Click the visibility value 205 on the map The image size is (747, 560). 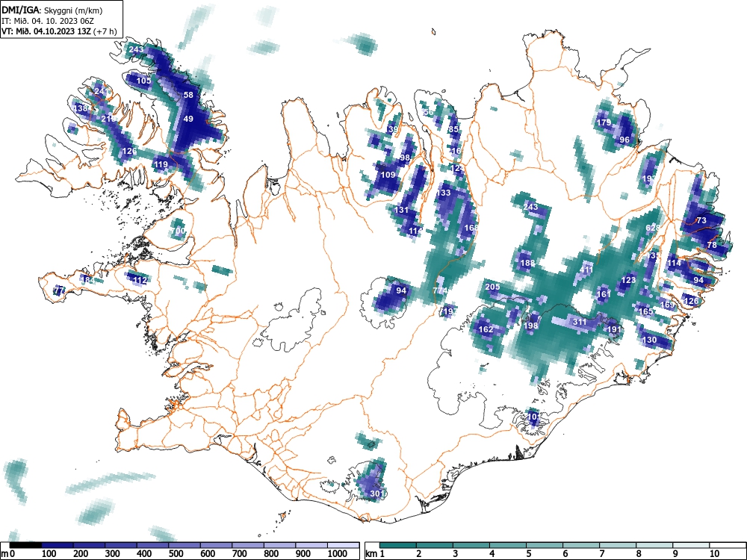point(492,287)
